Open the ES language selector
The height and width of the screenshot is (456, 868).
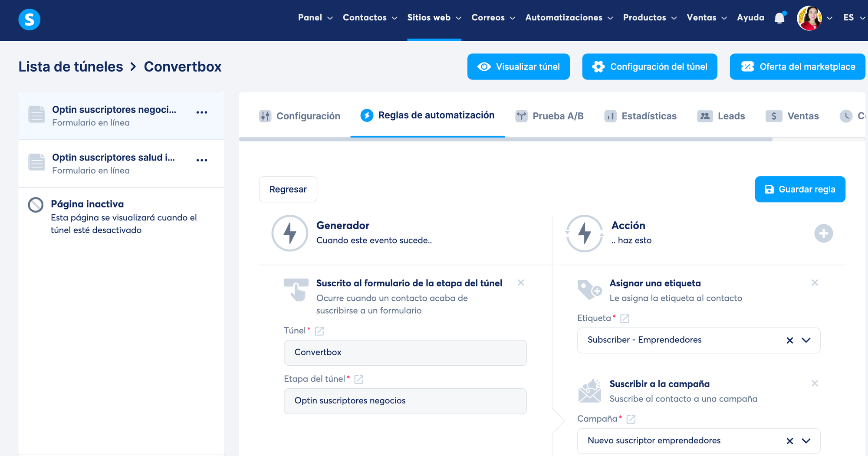[854, 18]
